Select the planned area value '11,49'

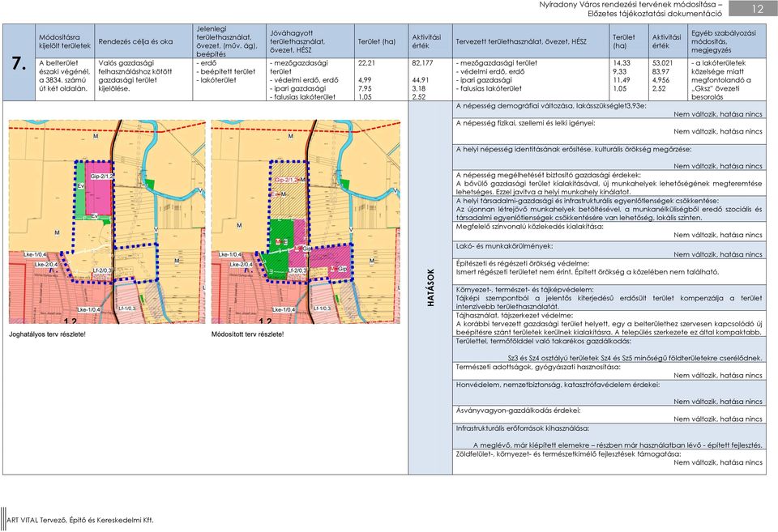(622, 80)
